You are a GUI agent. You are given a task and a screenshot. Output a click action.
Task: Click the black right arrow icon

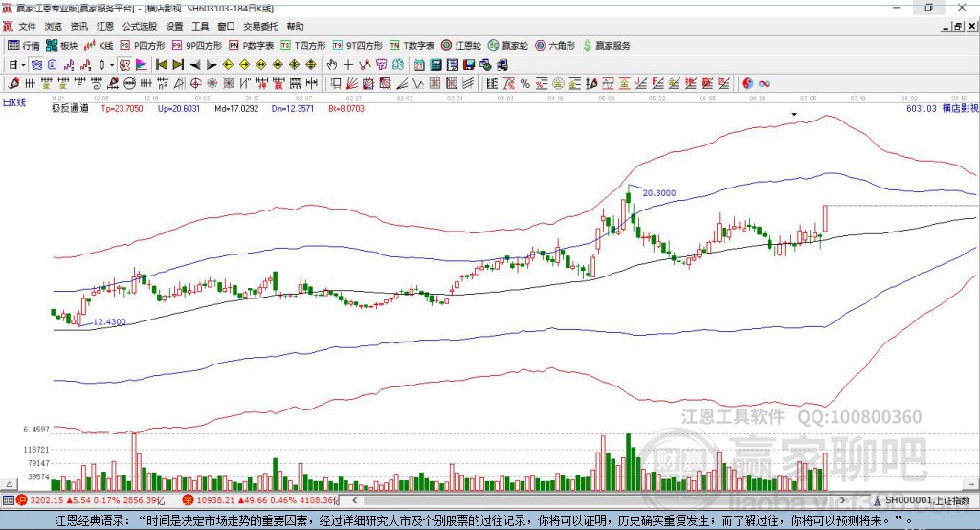[212, 65]
